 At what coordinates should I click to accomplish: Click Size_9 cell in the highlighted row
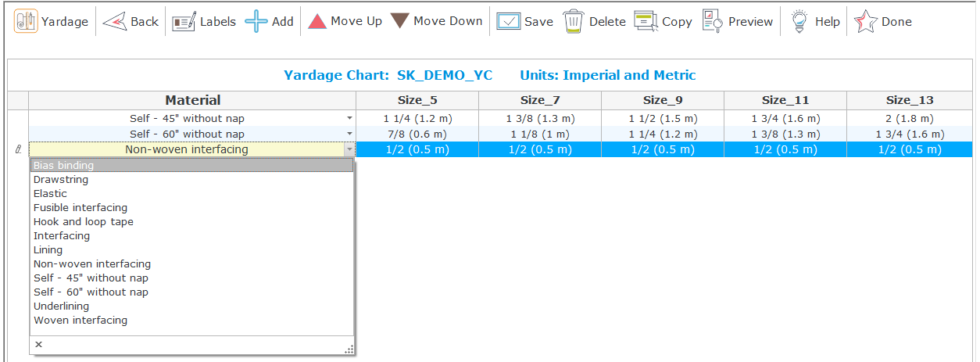pos(662,150)
